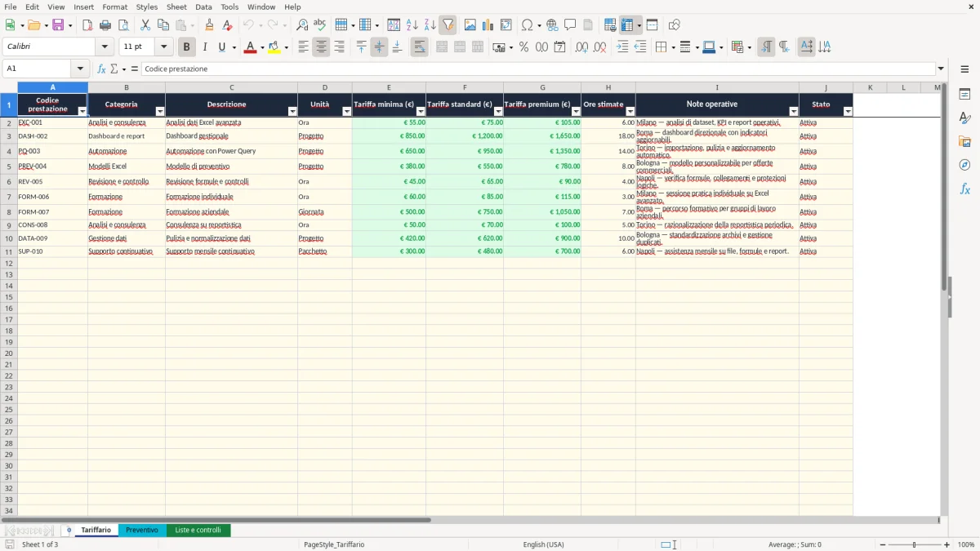This screenshot has height=551, width=980.
Task: Open filter dropdown for Ore stimate column
Action: click(x=630, y=111)
